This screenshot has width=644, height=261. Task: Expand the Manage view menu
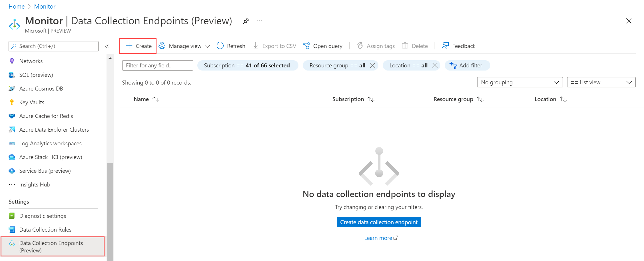[184, 46]
